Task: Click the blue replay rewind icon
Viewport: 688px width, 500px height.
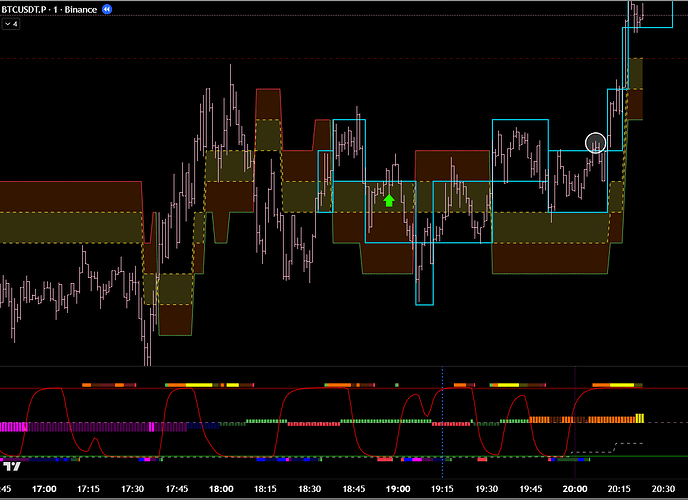Action: [x=107, y=8]
